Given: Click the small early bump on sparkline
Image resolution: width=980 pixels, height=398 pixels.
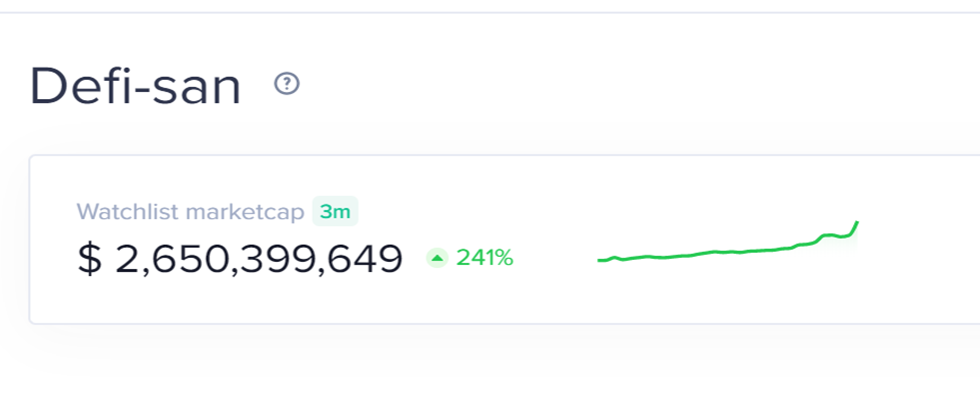Looking at the screenshot, I should coord(615,257).
